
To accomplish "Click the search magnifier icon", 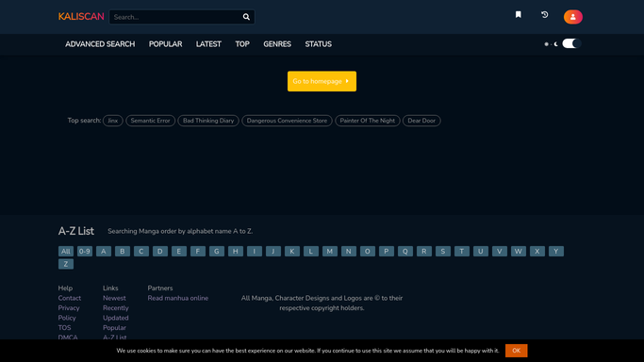I will 246,17.
